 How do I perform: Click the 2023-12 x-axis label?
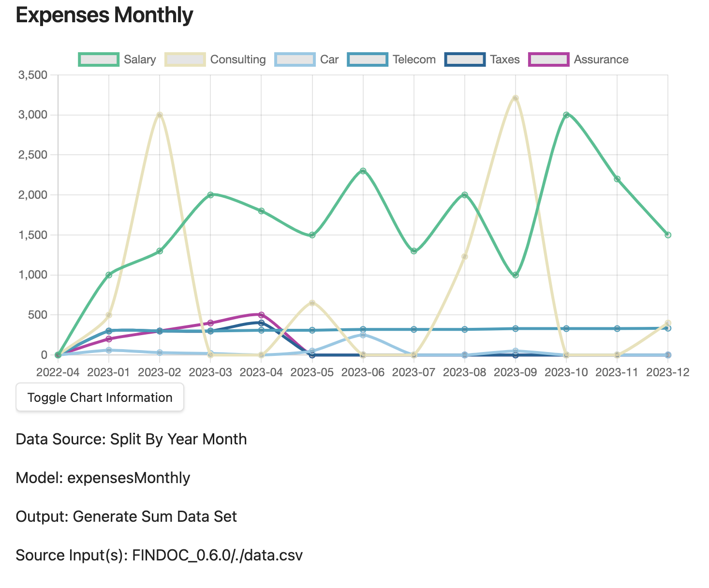668,372
